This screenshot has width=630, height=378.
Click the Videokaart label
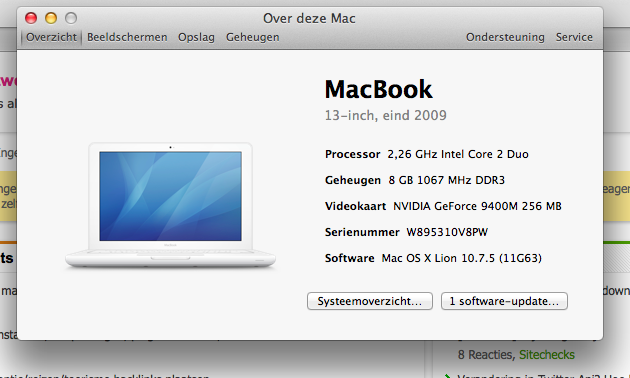tap(355, 206)
